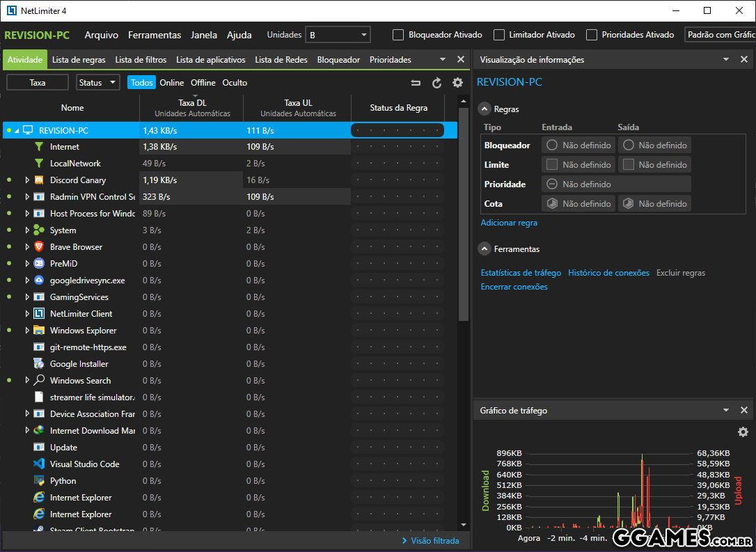Toggle the Limitador Ativado checkbox
756x552 pixels.
coord(499,35)
